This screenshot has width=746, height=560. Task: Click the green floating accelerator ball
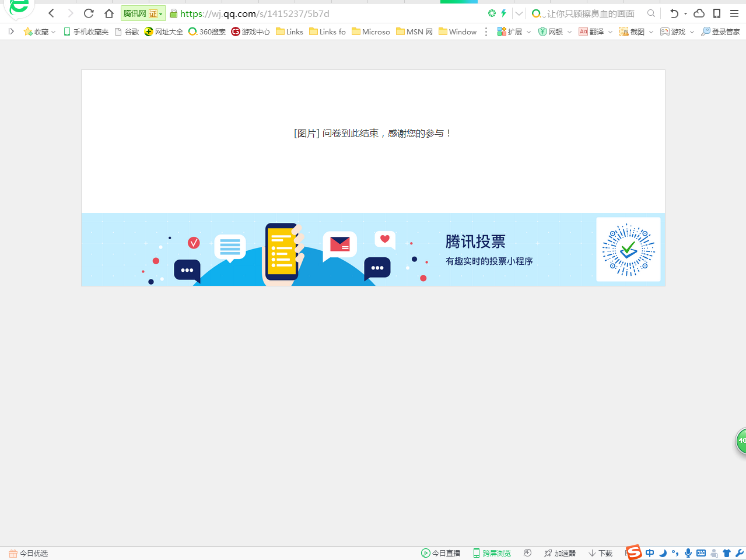[x=740, y=440]
